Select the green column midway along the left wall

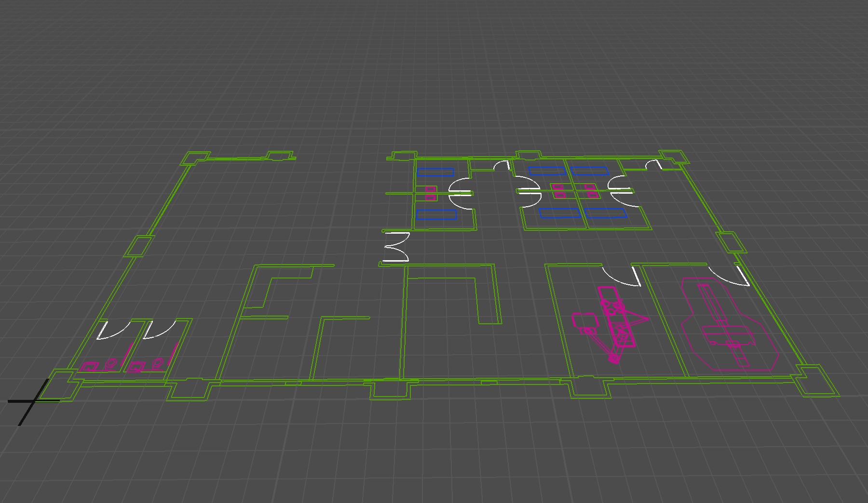(138, 246)
